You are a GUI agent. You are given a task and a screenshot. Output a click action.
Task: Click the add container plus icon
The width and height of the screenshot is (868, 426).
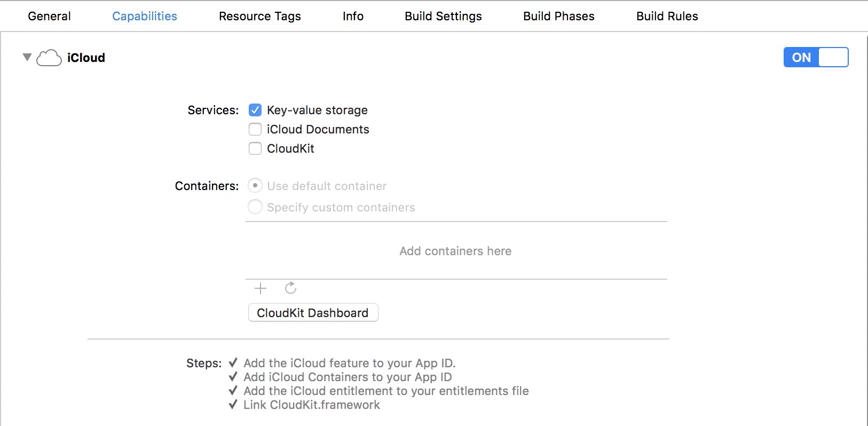[x=261, y=288]
